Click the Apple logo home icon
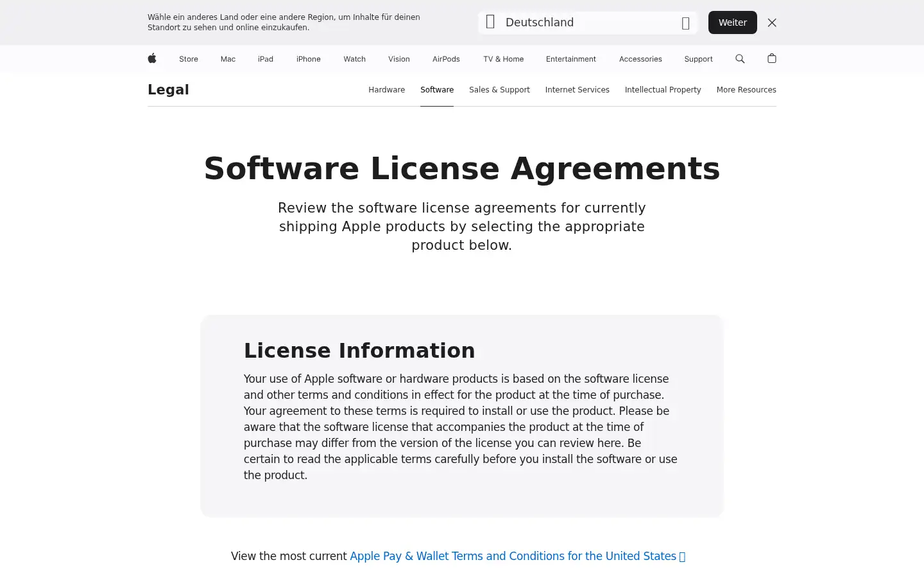Screen dimensions: 924x578 (152, 58)
